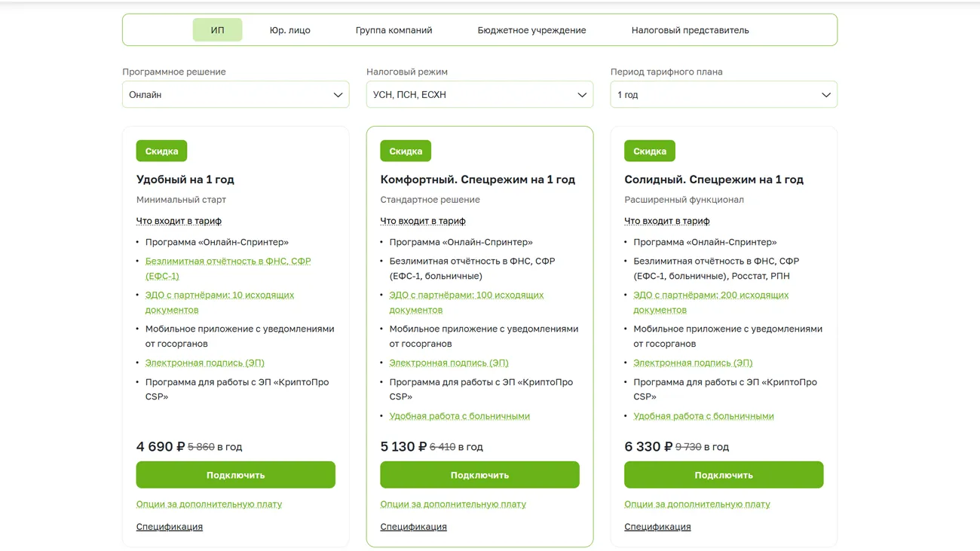
Task: Select the ИП tab
Action: point(217,30)
